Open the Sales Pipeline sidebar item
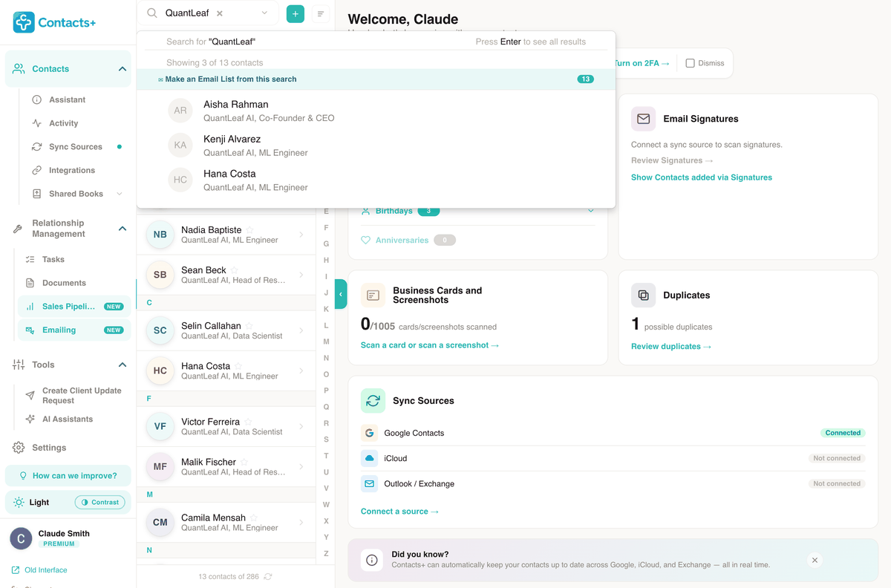The image size is (891, 588). (x=74, y=306)
